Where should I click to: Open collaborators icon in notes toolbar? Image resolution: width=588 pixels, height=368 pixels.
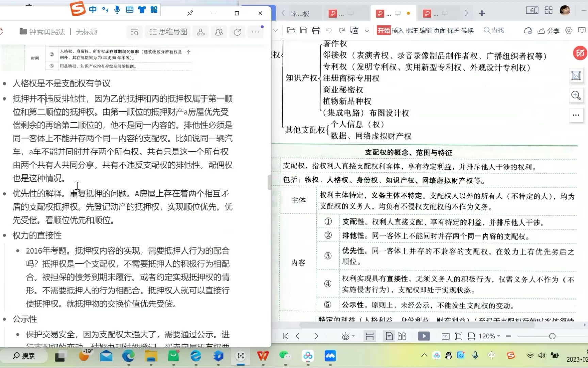219,32
